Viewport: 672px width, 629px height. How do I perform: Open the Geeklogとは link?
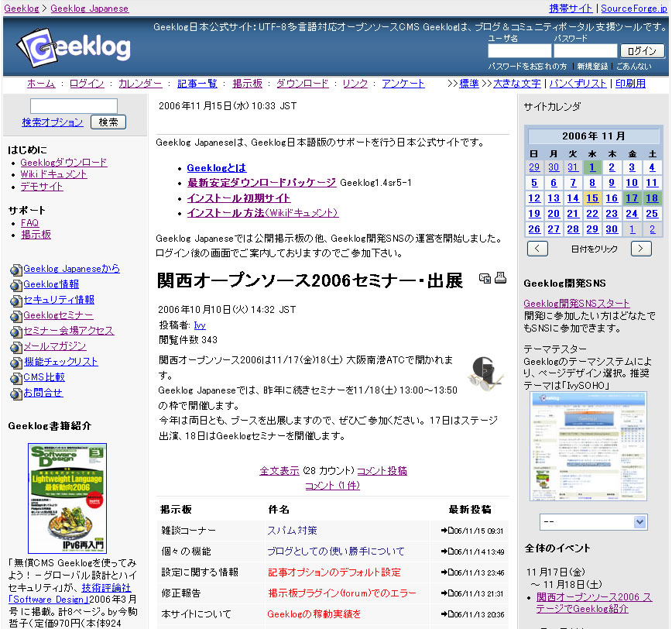[217, 167]
